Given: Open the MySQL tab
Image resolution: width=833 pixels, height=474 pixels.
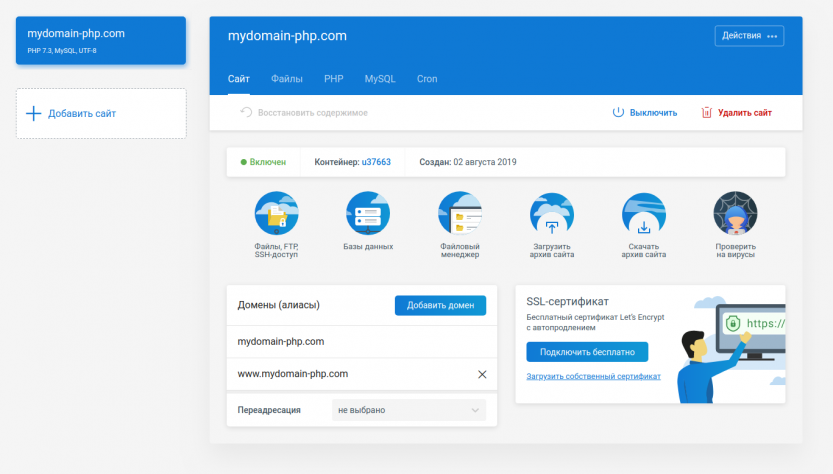Looking at the screenshot, I should (379, 79).
